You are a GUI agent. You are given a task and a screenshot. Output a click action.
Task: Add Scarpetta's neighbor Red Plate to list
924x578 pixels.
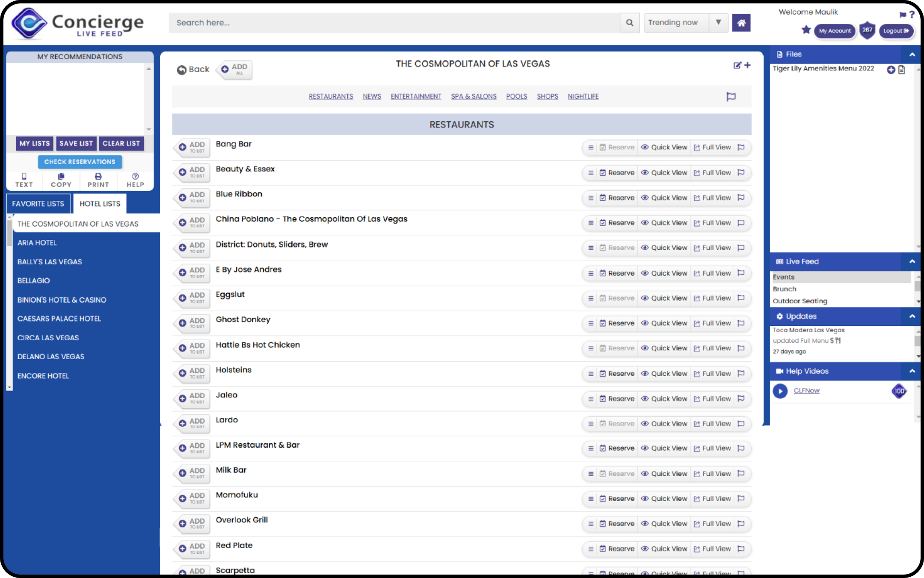pos(192,549)
